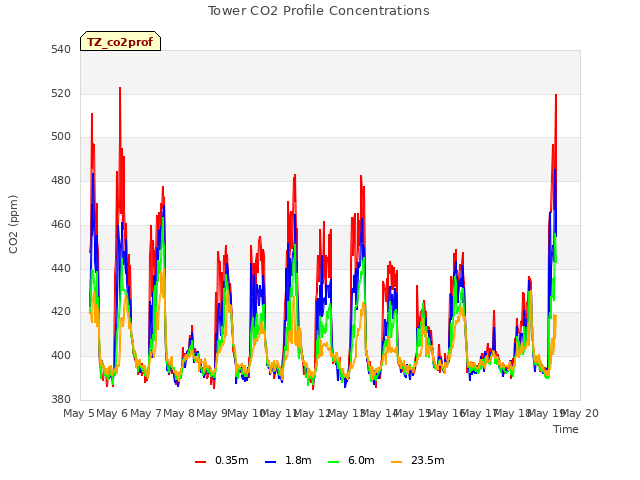Click the 480 y-axis tick value
The height and width of the screenshot is (480, 640).
point(61,180)
